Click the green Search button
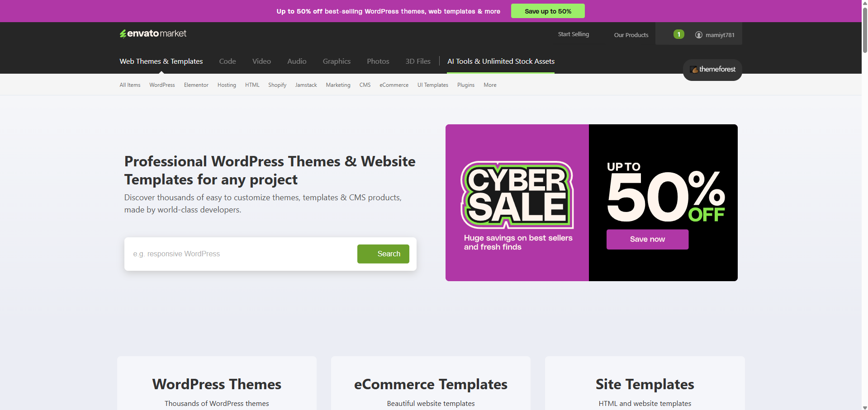 [383, 254]
